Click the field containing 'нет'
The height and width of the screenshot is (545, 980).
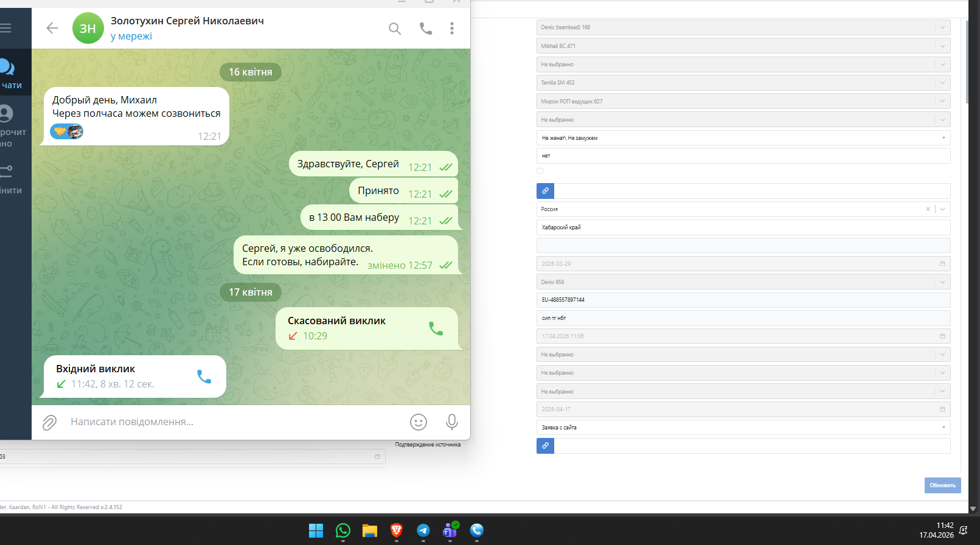[743, 156]
